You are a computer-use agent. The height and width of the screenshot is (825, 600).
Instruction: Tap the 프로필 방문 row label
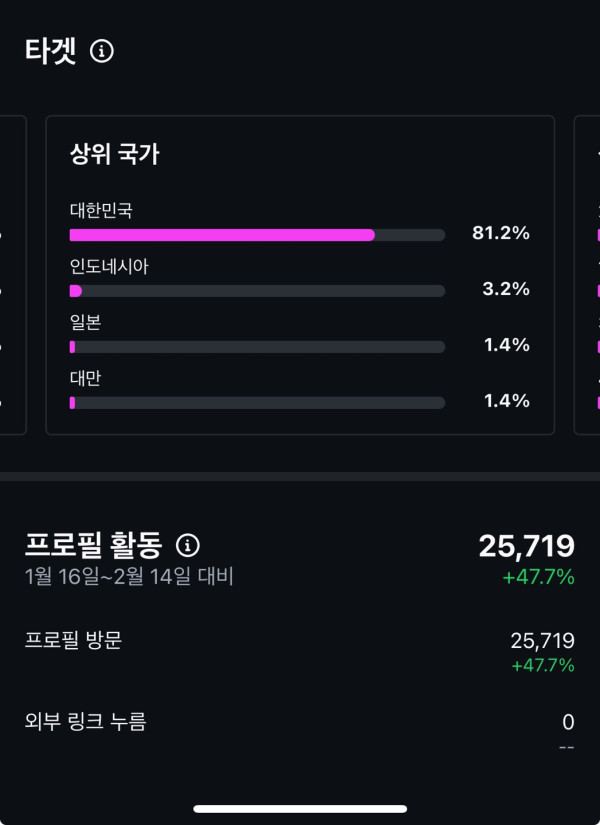coord(73,641)
